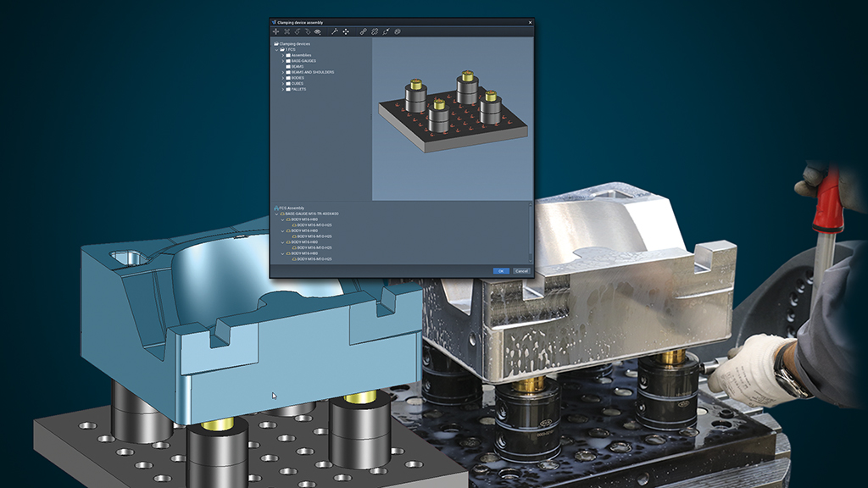The image size is (868, 488).
Task: Select the BASE-GAUGE-M16-TR-400X400 label
Action: tap(312, 213)
